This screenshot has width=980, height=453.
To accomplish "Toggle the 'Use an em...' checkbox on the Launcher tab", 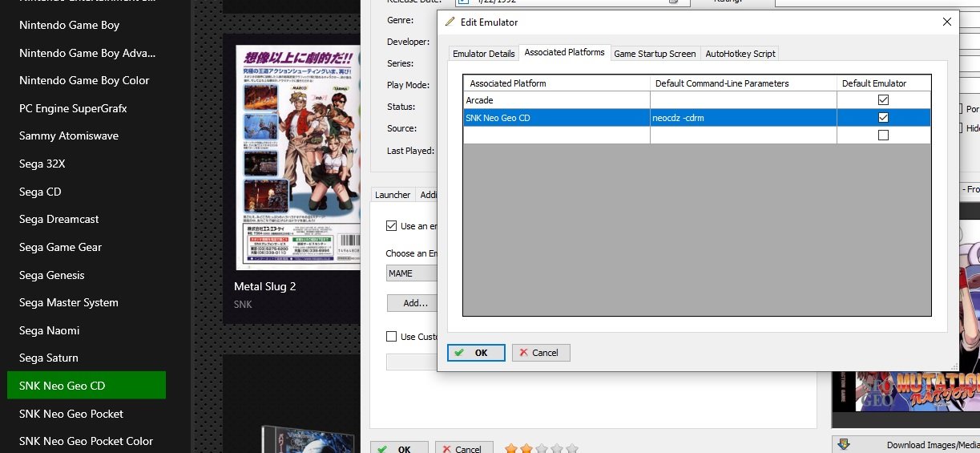I will [x=392, y=226].
